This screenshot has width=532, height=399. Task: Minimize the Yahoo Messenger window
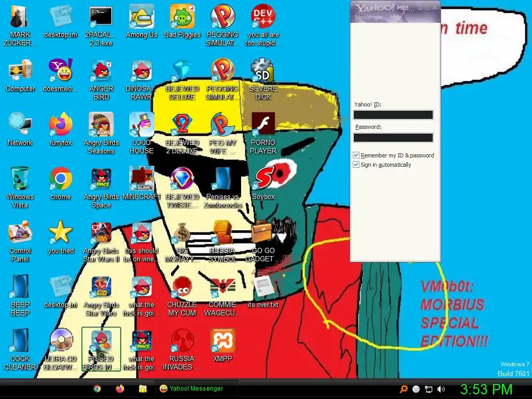pyautogui.click(x=420, y=8)
